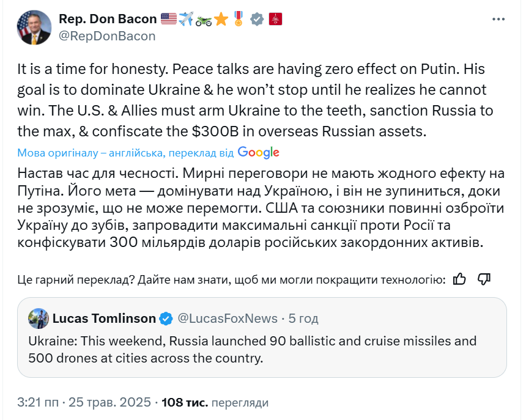Open the three-dot more options menu
This screenshot has width=526, height=420.
click(x=498, y=20)
